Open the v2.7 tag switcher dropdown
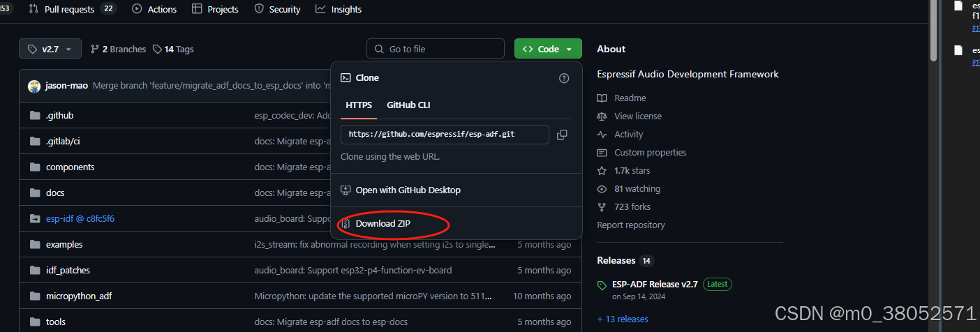 [50, 49]
